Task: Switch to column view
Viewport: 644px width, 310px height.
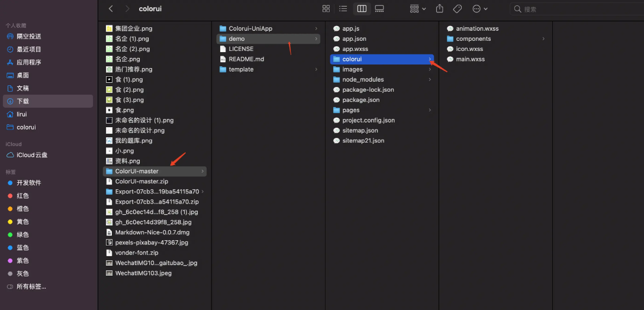Action: click(362, 9)
